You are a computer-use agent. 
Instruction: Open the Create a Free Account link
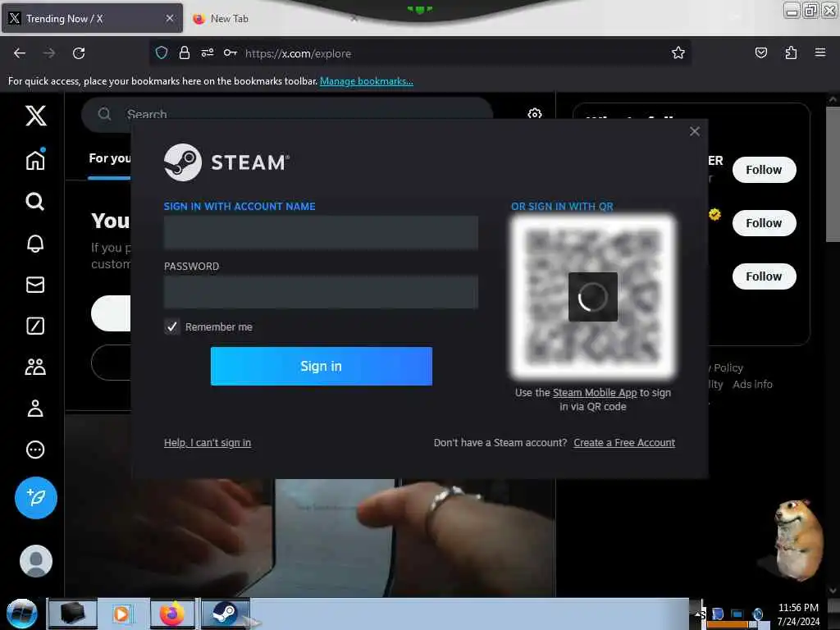coord(624,442)
